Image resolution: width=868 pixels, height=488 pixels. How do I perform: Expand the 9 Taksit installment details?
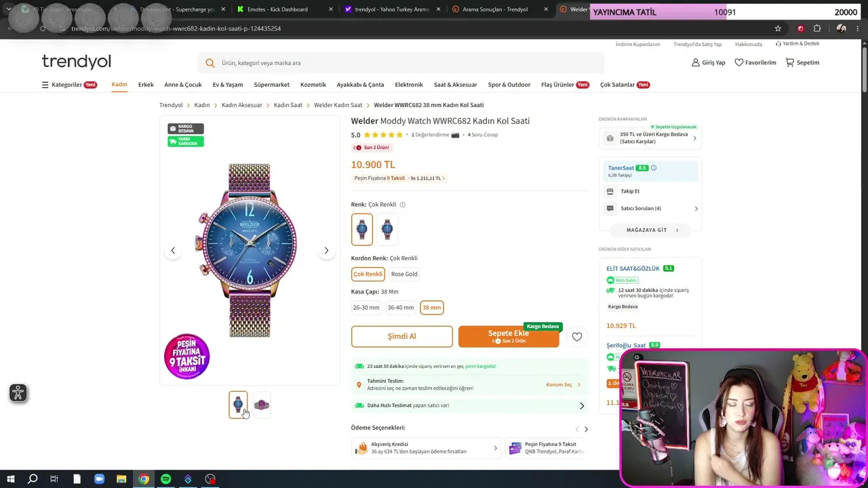tap(399, 178)
